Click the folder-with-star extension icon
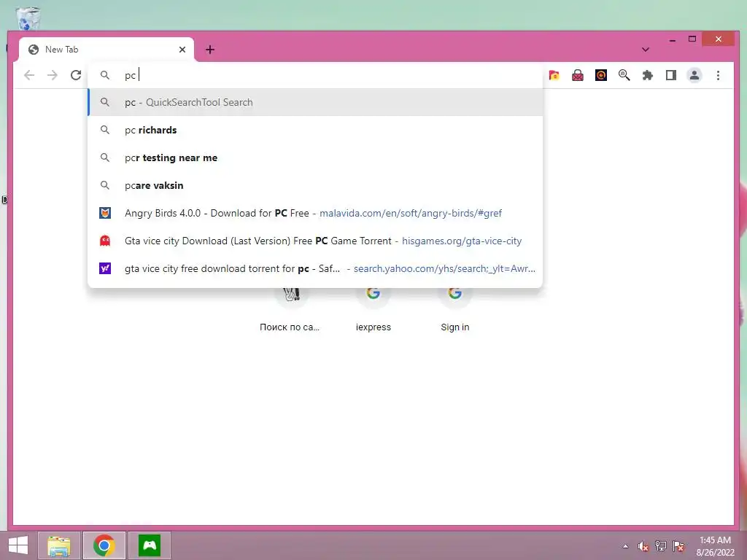 point(554,75)
